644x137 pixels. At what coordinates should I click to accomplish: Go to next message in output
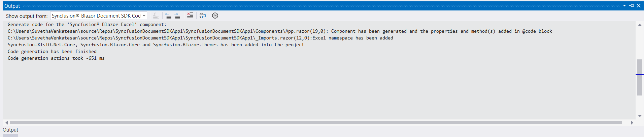[x=177, y=16]
